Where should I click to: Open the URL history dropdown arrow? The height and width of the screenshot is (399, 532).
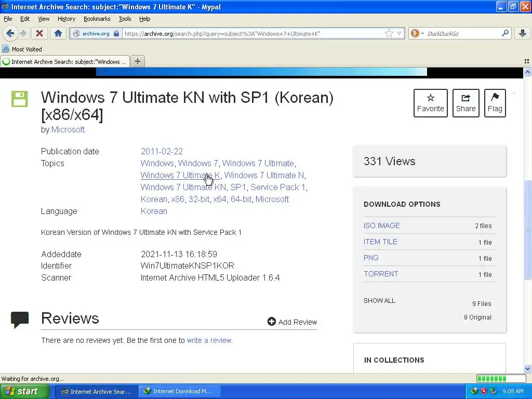(x=400, y=33)
